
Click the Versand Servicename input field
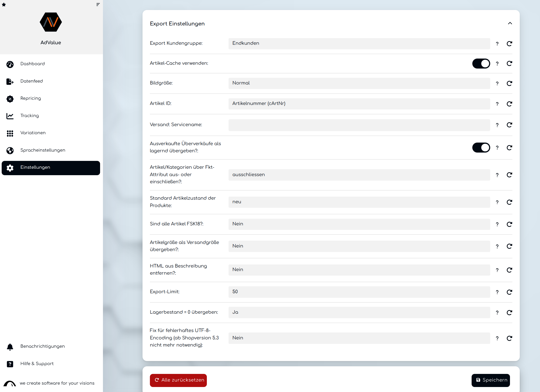(359, 125)
